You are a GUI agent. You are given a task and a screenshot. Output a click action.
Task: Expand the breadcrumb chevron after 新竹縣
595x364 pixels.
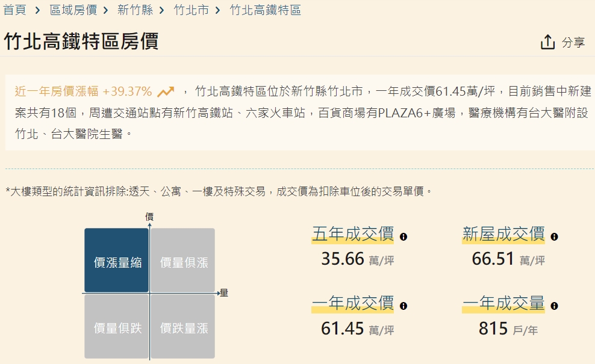click(x=160, y=10)
